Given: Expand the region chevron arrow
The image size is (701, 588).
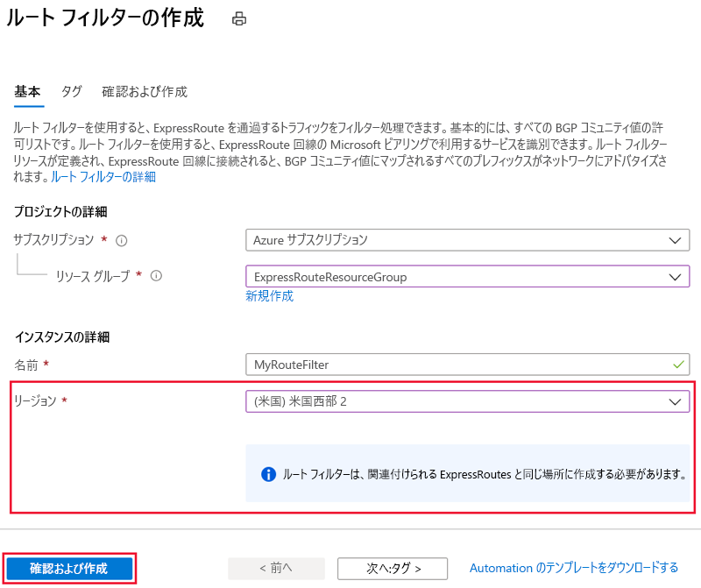Looking at the screenshot, I should (x=675, y=401).
